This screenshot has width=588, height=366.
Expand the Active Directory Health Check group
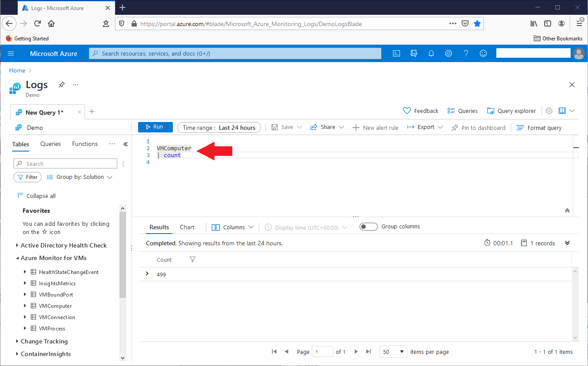click(x=17, y=245)
